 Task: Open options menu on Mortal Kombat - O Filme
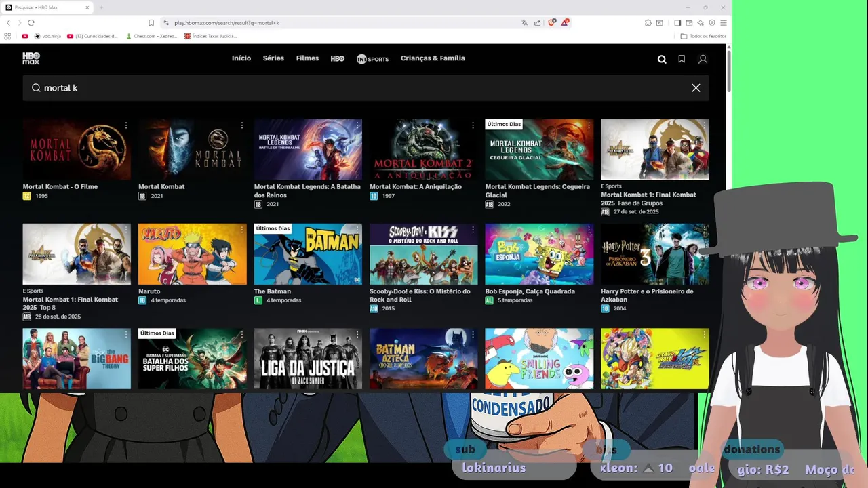(x=125, y=125)
